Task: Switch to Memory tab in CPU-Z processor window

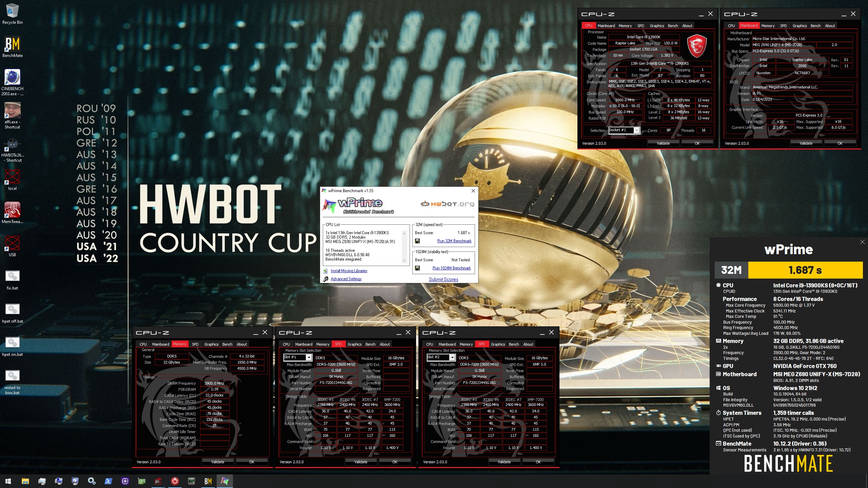Action: click(625, 26)
